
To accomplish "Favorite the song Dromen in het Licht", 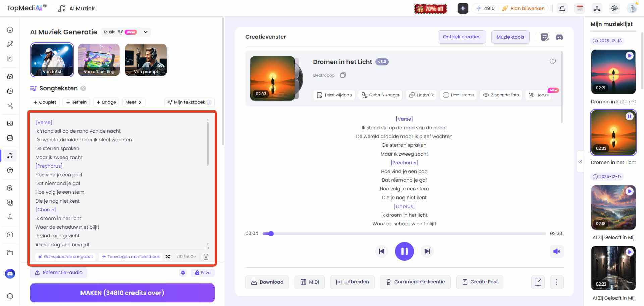I will click(x=553, y=62).
